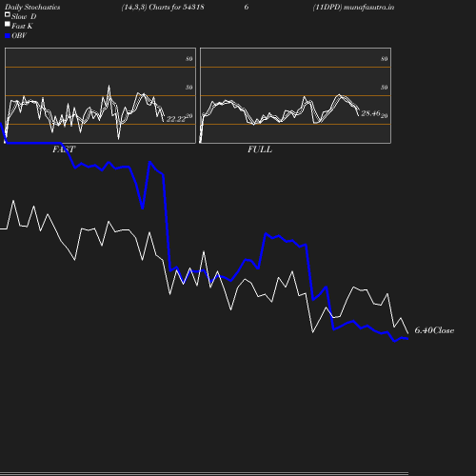Click the '6.40Close' price label

pyautogui.click(x=434, y=330)
